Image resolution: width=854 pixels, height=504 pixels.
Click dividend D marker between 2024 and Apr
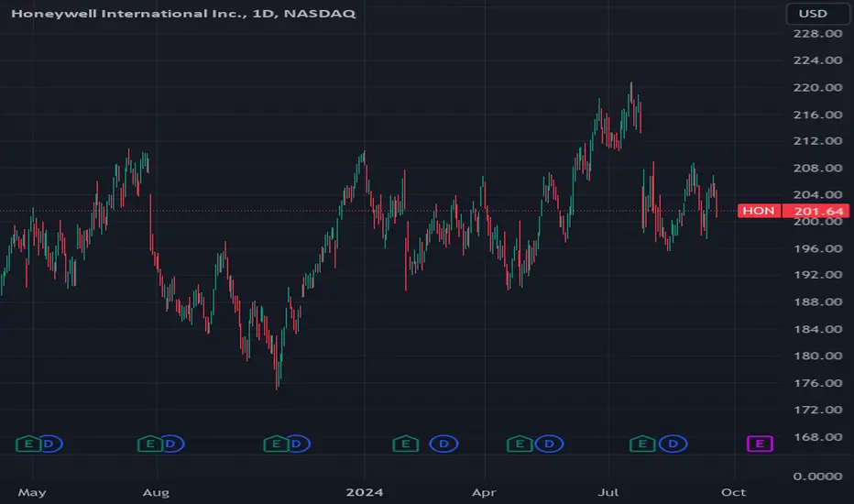pos(443,444)
